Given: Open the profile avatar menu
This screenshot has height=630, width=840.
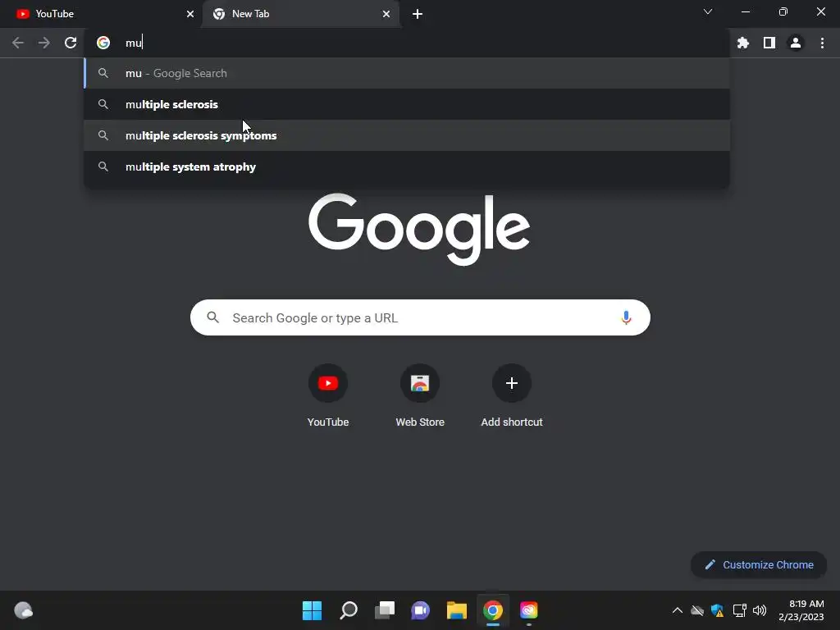Looking at the screenshot, I should [x=796, y=43].
